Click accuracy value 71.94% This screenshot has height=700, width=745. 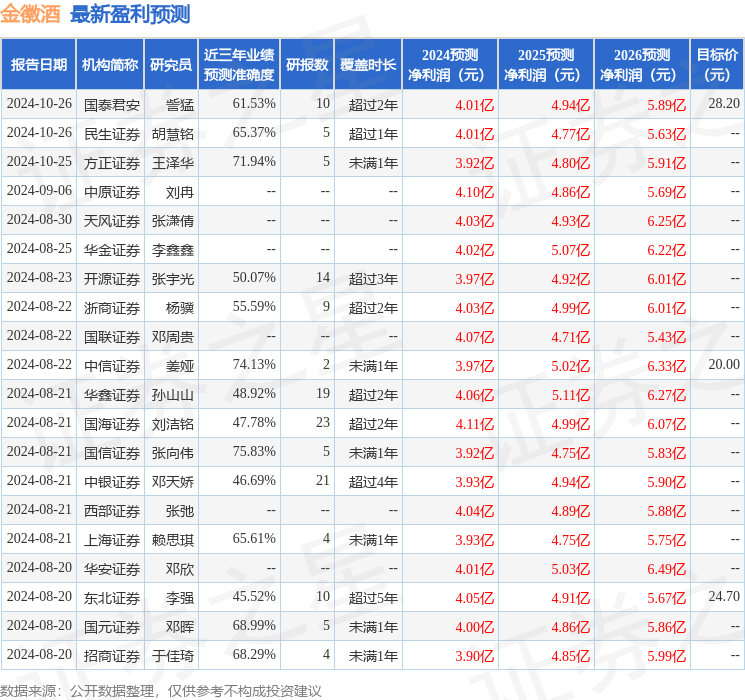254,162
